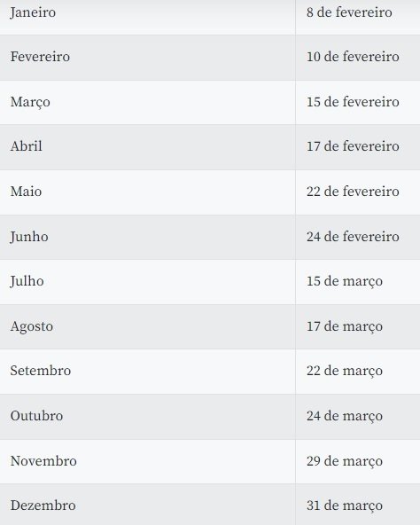Select the Abril row label
The height and width of the screenshot is (525, 420).
click(26, 146)
